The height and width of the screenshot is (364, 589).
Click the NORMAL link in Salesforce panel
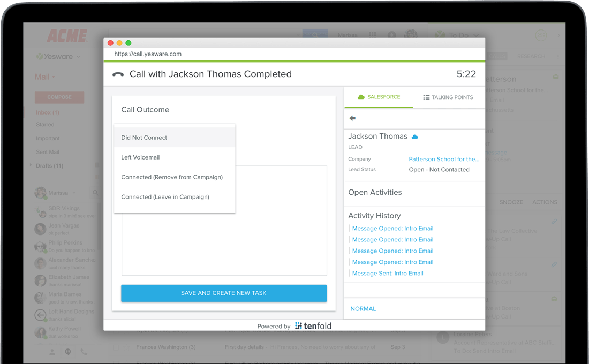[363, 309]
